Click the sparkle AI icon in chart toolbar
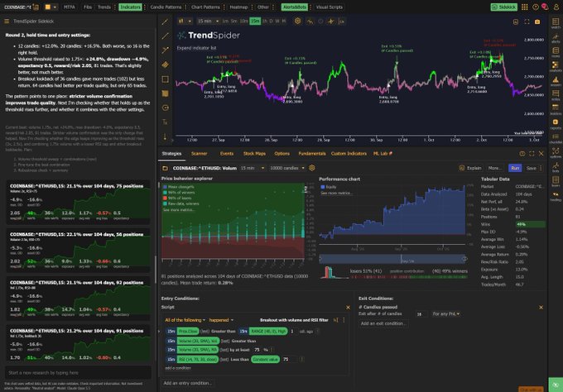Image resolution: width=563 pixels, height=392 pixels. click(330, 22)
